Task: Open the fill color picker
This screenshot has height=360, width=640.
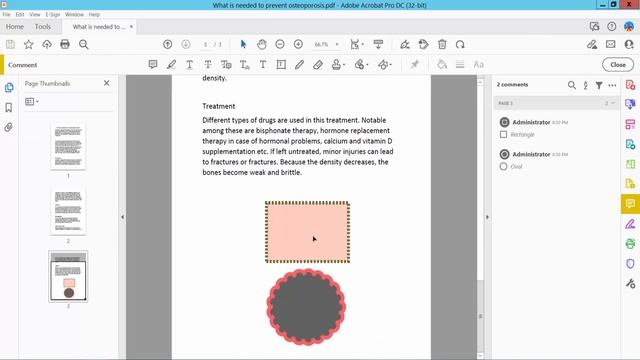Action: pos(442,64)
